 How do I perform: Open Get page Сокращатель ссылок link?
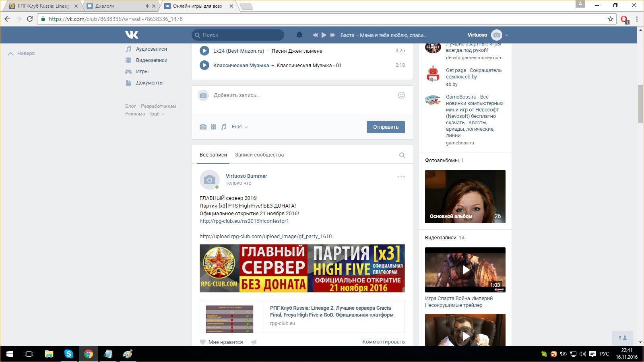pyautogui.click(x=474, y=73)
